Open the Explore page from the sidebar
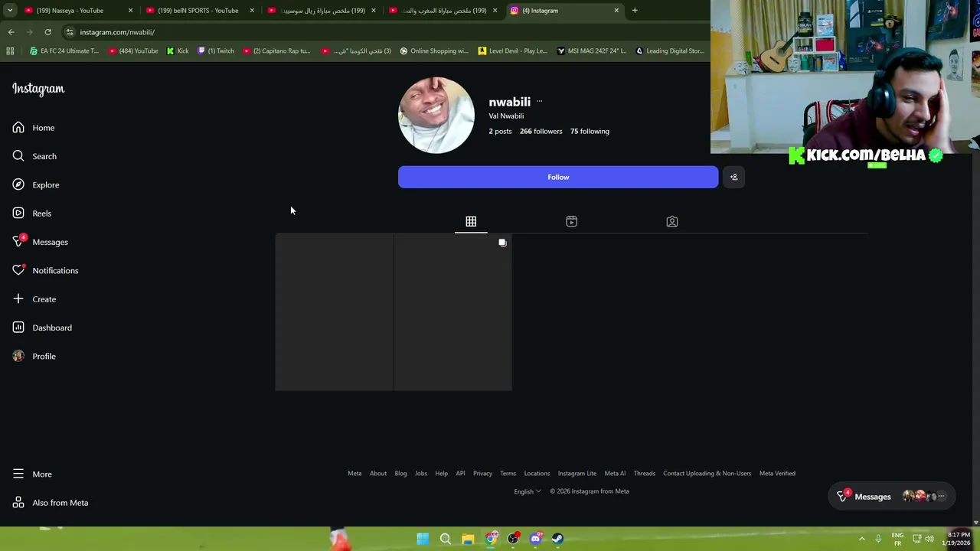This screenshot has height=551, width=980. 36,184
